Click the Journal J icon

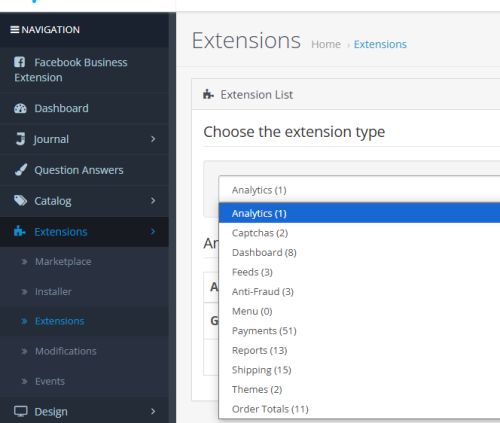coord(20,139)
